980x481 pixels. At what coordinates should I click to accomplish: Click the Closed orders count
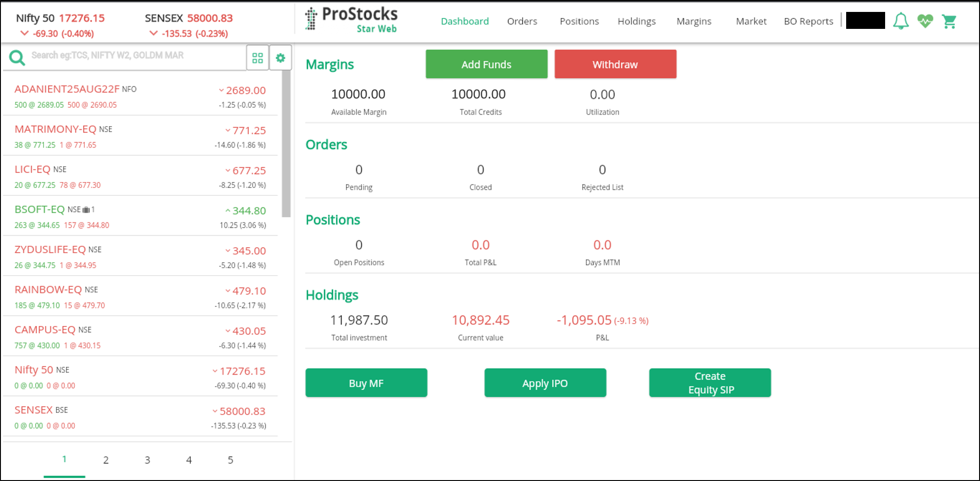tap(480, 170)
